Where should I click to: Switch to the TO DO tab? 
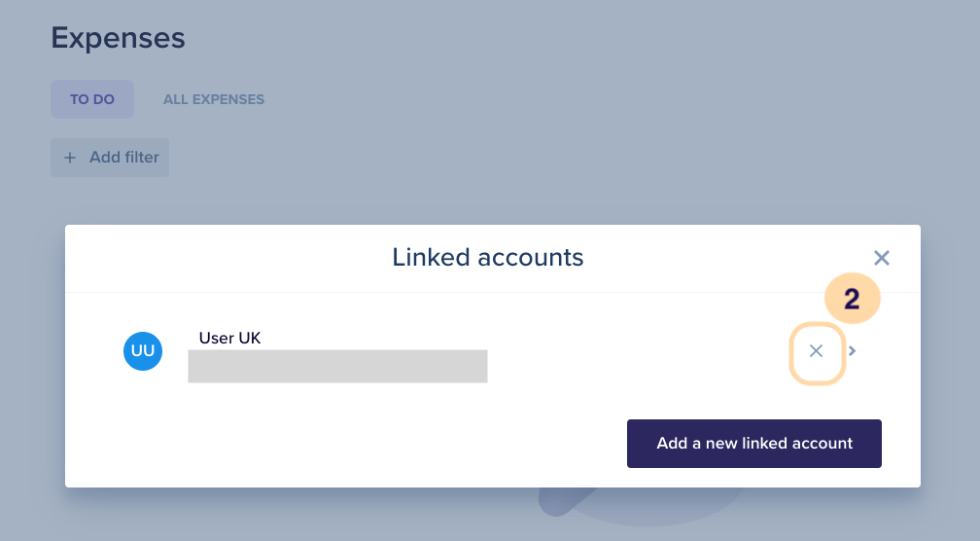pos(91,99)
